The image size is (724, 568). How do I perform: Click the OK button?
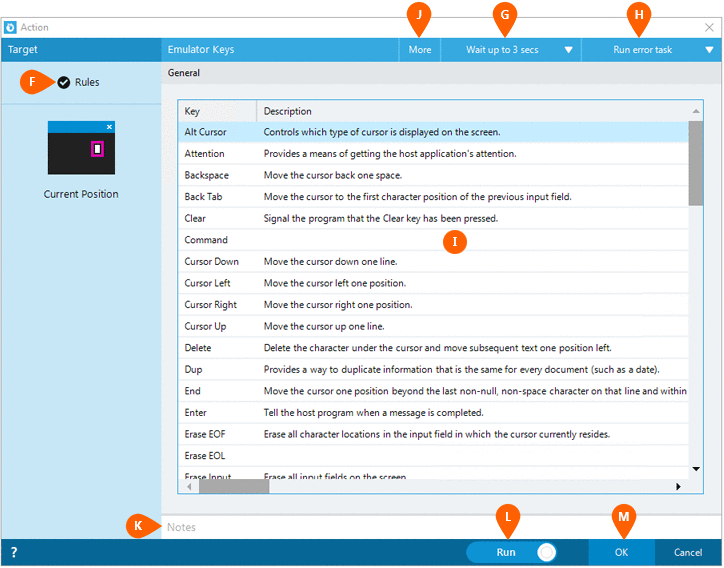(x=621, y=553)
